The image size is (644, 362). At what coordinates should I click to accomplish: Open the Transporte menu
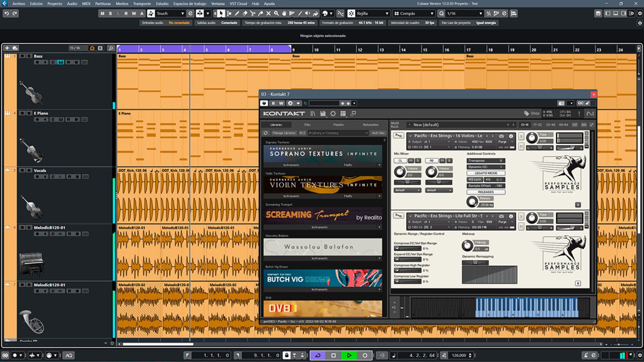click(142, 4)
